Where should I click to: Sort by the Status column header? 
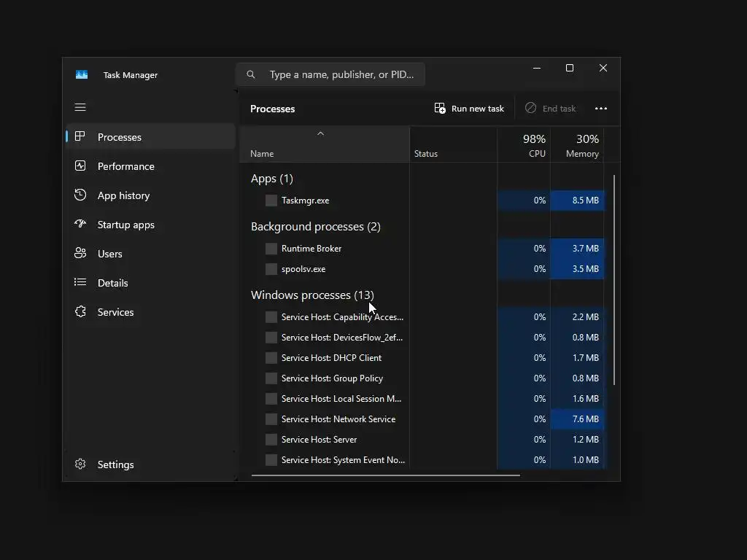[453, 145]
